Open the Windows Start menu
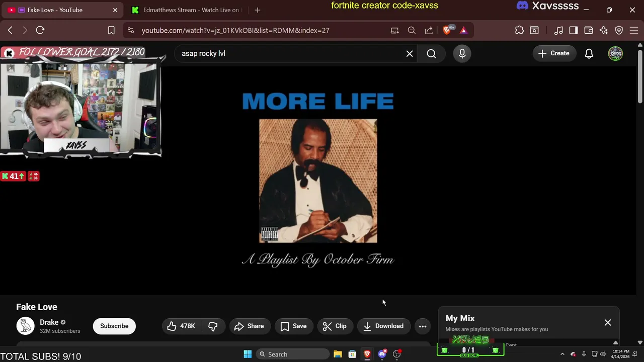Screen dimensions: 644x362 click(248, 354)
